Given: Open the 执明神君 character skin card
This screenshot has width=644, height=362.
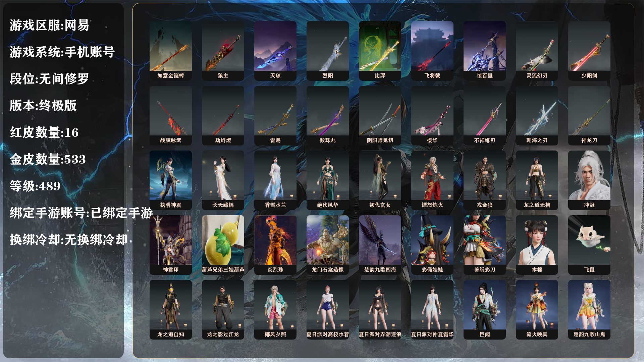Looking at the screenshot, I should pos(171,180).
